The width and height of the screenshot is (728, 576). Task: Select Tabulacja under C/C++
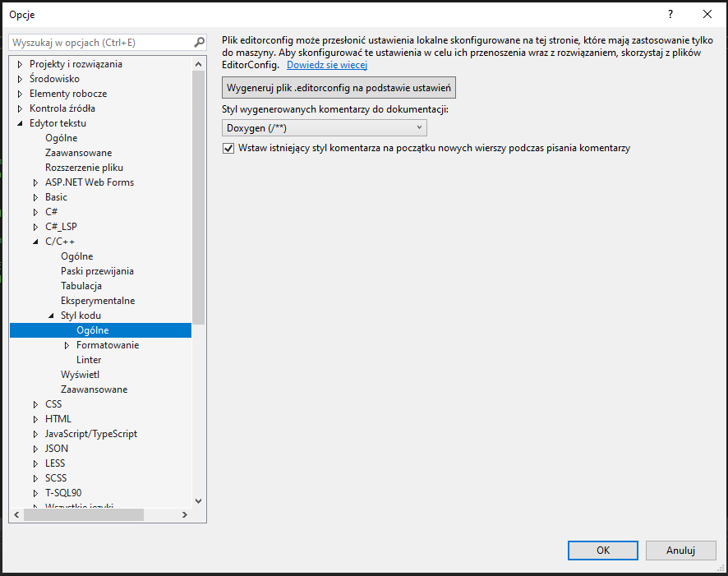[x=81, y=286]
